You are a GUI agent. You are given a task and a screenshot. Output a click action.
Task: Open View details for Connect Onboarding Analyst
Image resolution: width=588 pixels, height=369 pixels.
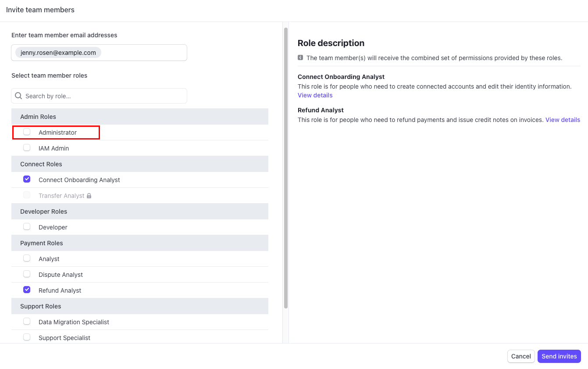(x=315, y=95)
